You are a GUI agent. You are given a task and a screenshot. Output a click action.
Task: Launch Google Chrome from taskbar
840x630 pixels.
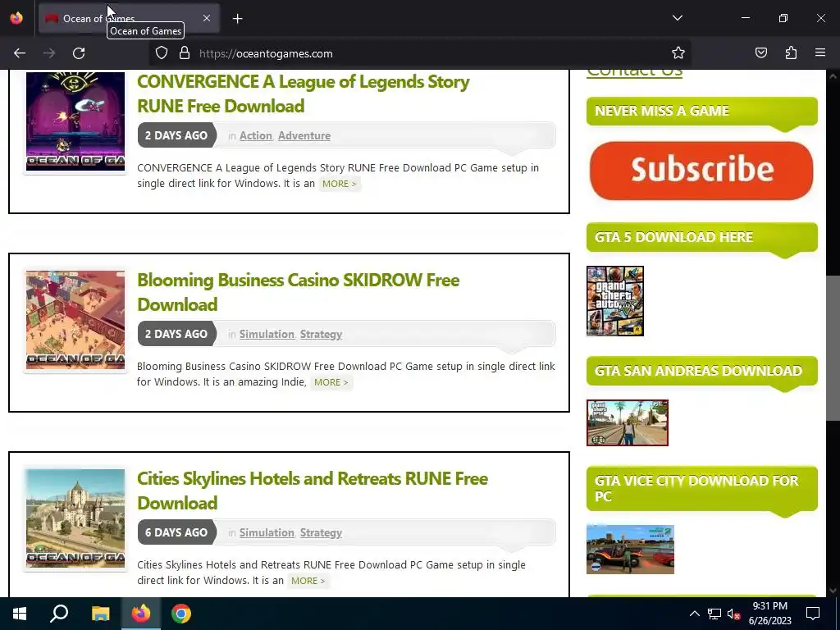coord(181,614)
